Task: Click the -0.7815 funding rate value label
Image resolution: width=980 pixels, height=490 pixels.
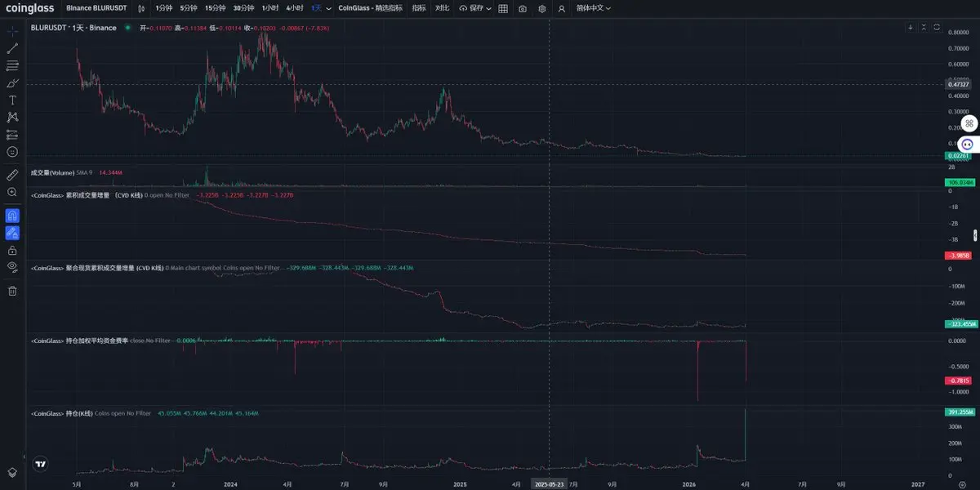Action: [x=959, y=381]
